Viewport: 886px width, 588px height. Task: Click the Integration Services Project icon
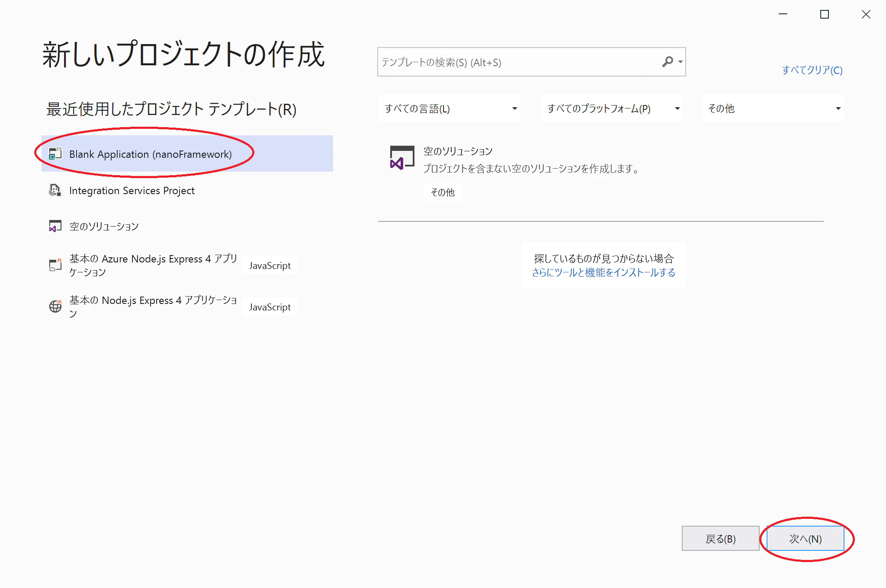(x=55, y=190)
